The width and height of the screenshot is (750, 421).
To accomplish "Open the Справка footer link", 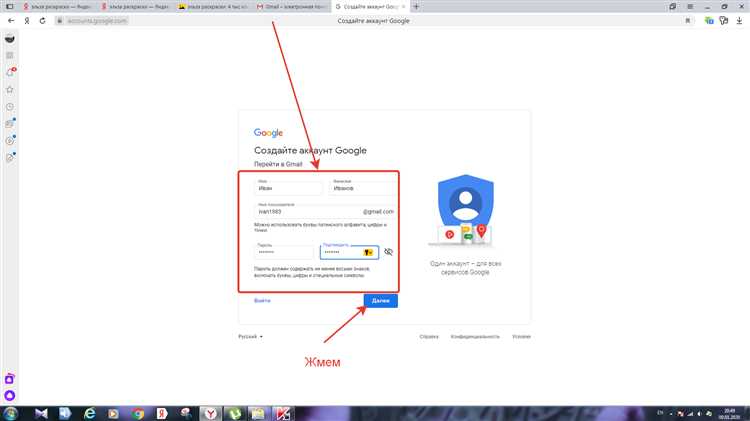I will tap(429, 336).
